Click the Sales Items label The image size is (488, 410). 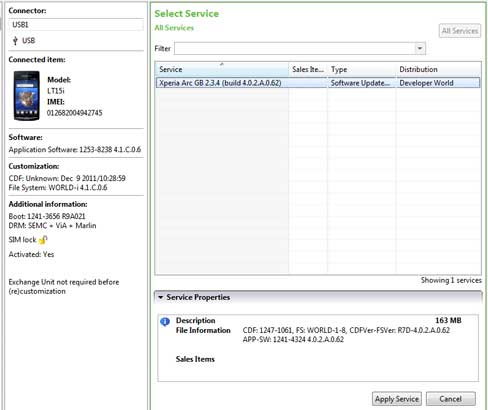pos(195,359)
